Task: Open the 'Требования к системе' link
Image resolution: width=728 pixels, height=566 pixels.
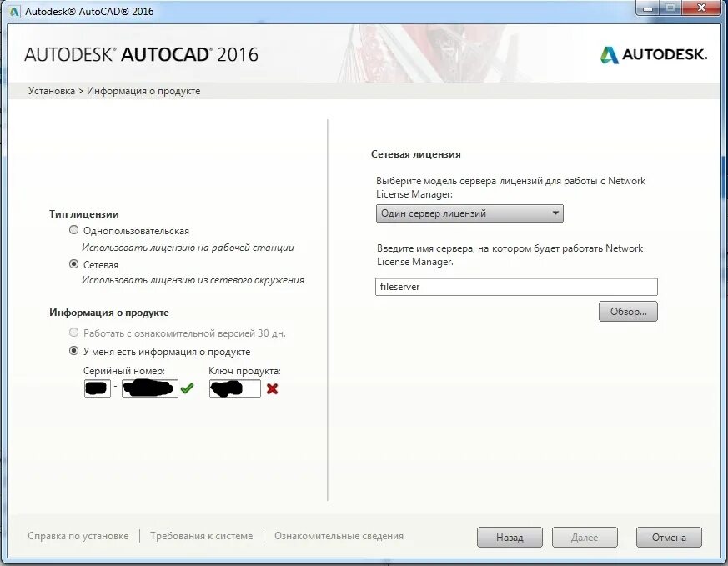Action: coord(202,536)
